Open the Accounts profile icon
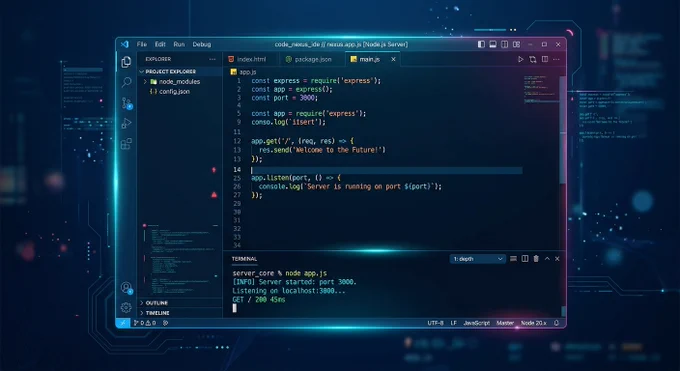This screenshot has width=680, height=371. (x=127, y=288)
